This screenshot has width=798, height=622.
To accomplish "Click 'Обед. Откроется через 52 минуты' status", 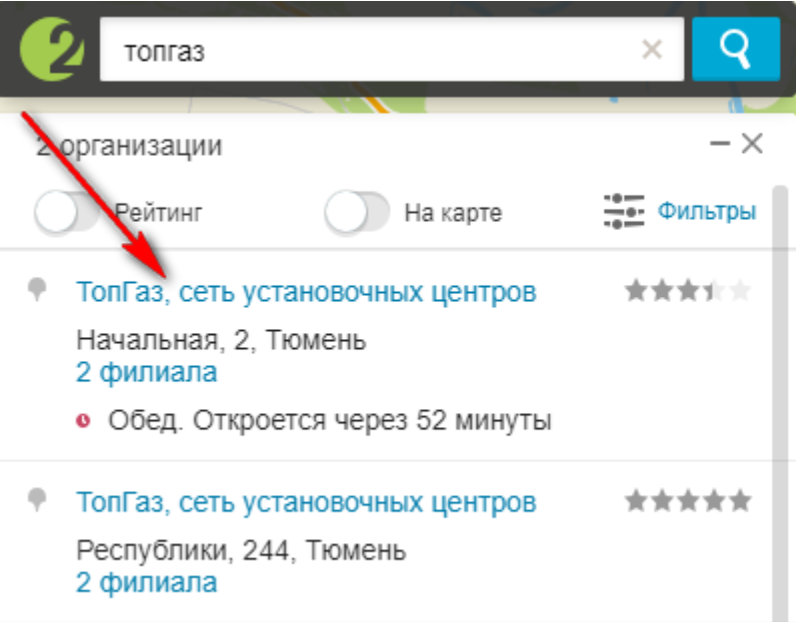I will tap(330, 420).
